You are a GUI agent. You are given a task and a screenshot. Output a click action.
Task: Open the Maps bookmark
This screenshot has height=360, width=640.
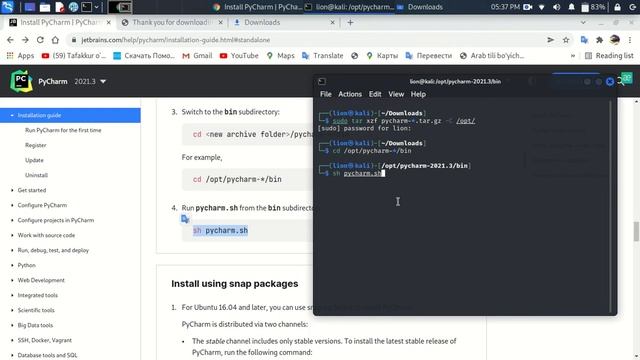tap(280, 56)
